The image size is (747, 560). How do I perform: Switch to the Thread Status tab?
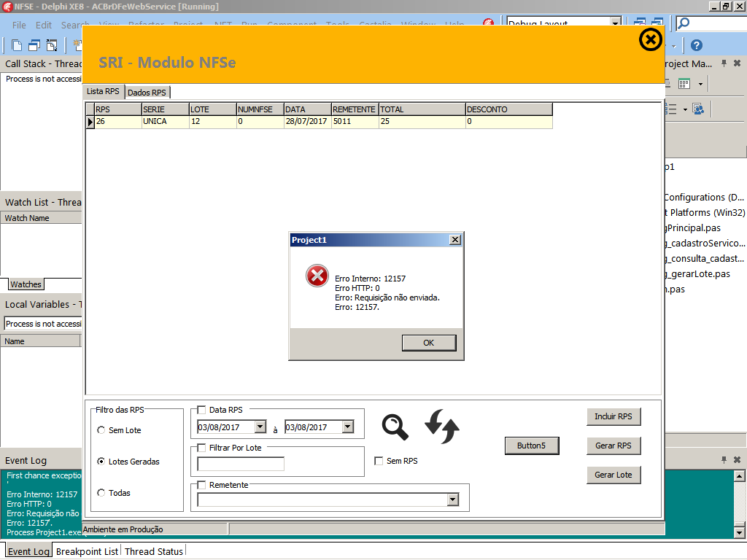click(153, 551)
